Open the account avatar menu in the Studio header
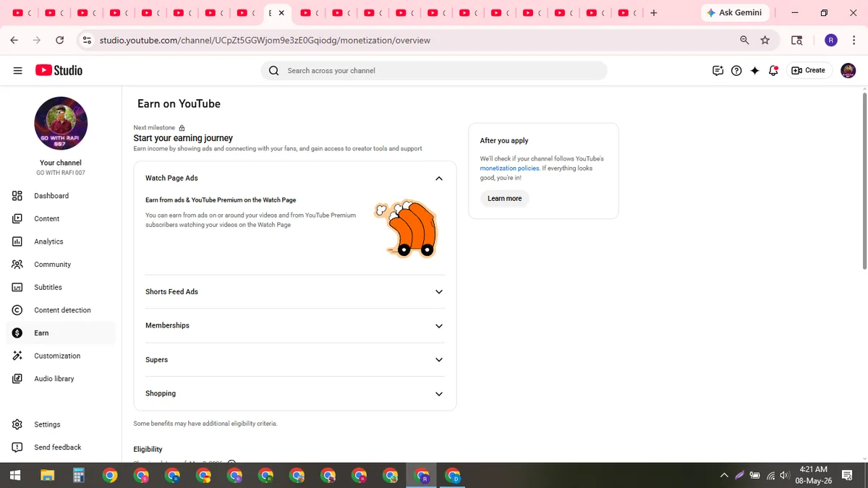 pos(848,70)
